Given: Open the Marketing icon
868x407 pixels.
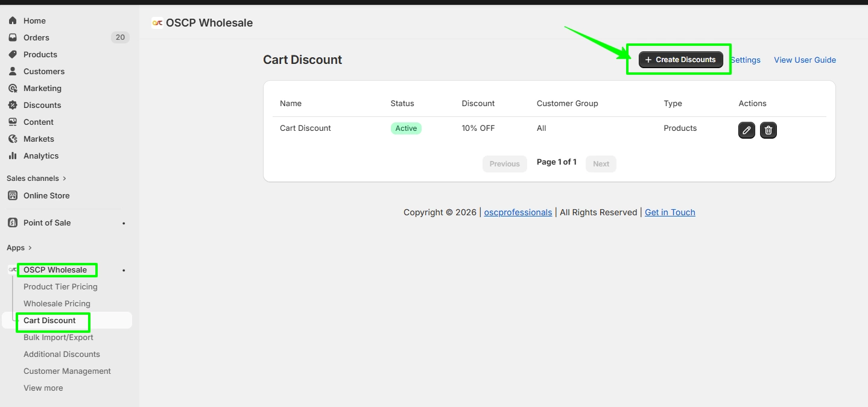Looking at the screenshot, I should [12, 88].
